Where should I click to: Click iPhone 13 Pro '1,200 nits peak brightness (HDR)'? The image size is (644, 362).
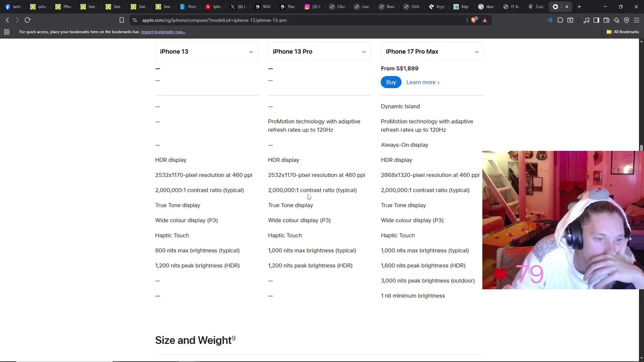(310, 265)
